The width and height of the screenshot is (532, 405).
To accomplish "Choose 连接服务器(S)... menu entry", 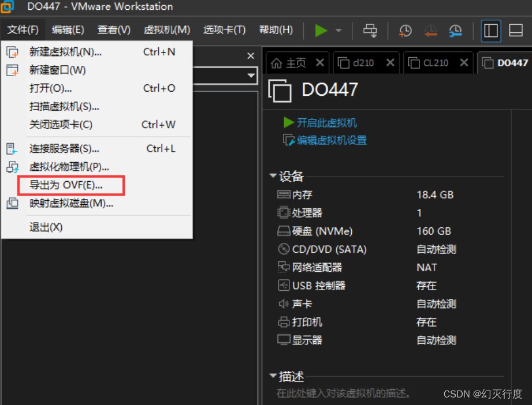I will point(96,148).
